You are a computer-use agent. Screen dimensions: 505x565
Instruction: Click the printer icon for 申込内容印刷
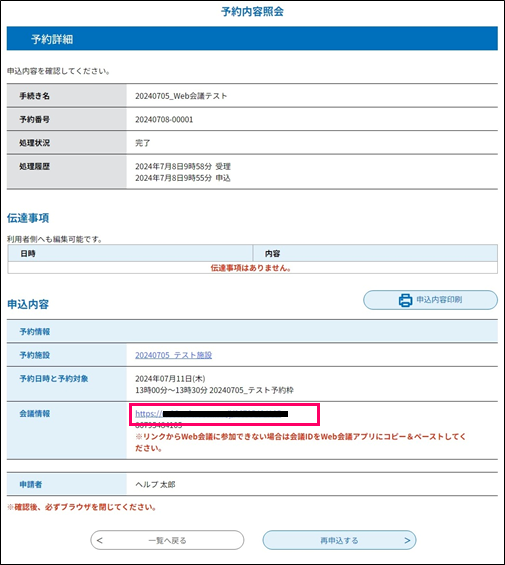pyautogui.click(x=405, y=300)
